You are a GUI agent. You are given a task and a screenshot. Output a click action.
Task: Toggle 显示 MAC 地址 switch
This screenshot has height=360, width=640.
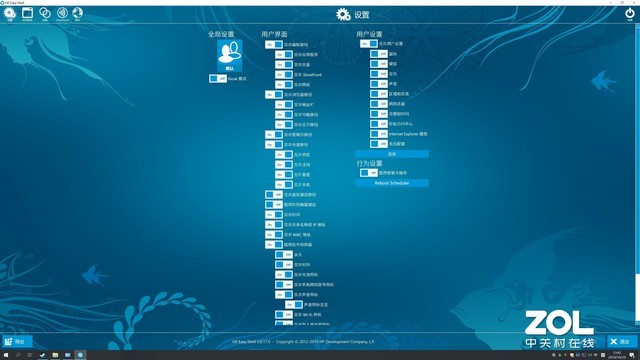pos(274,235)
